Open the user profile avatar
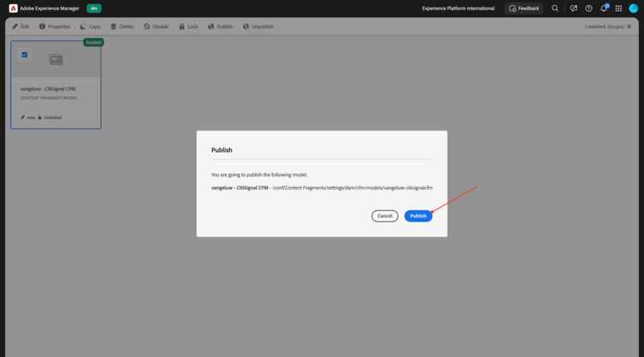The width and height of the screenshot is (644, 357). [634, 9]
